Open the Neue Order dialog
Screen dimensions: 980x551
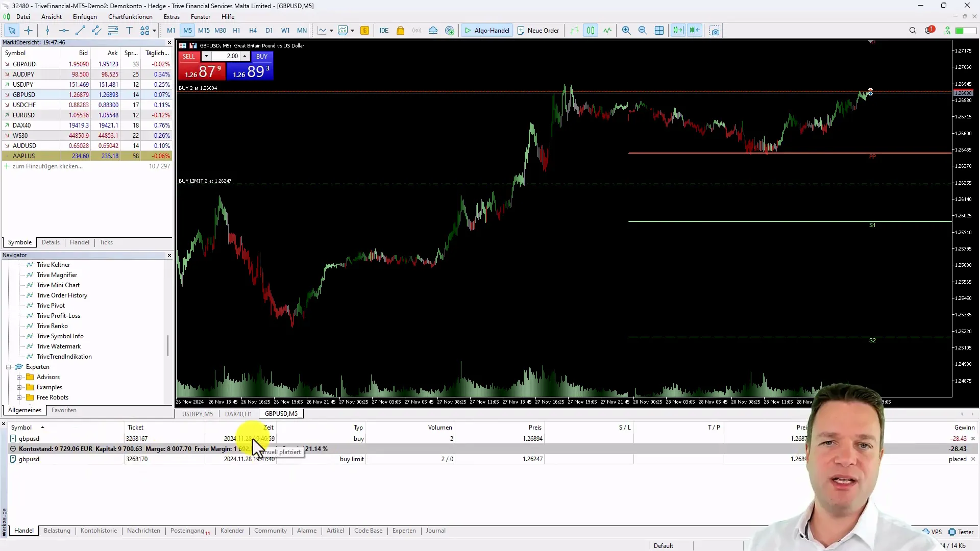click(538, 31)
